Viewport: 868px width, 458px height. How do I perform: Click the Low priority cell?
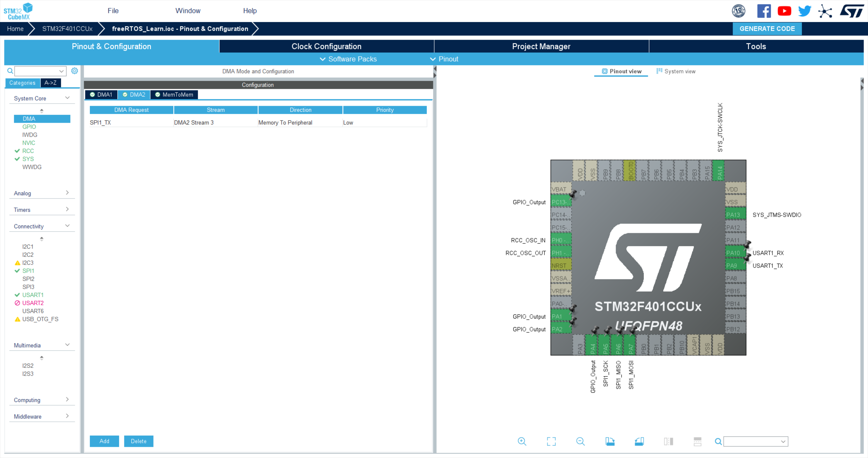pyautogui.click(x=385, y=122)
